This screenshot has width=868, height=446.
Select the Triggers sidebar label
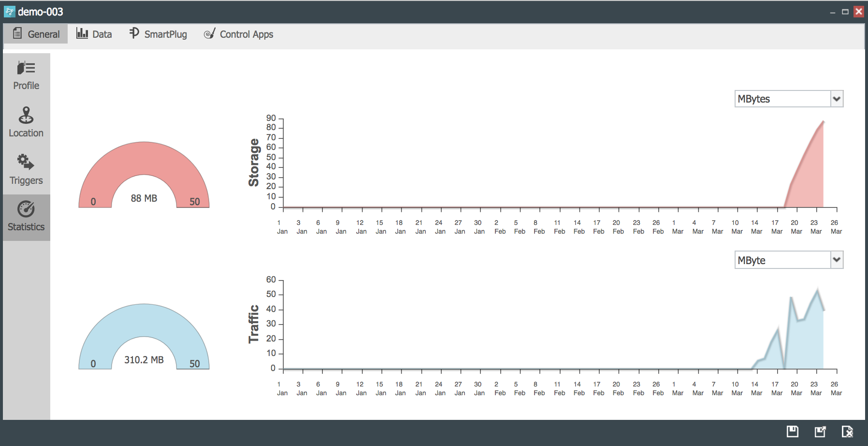coord(26,180)
